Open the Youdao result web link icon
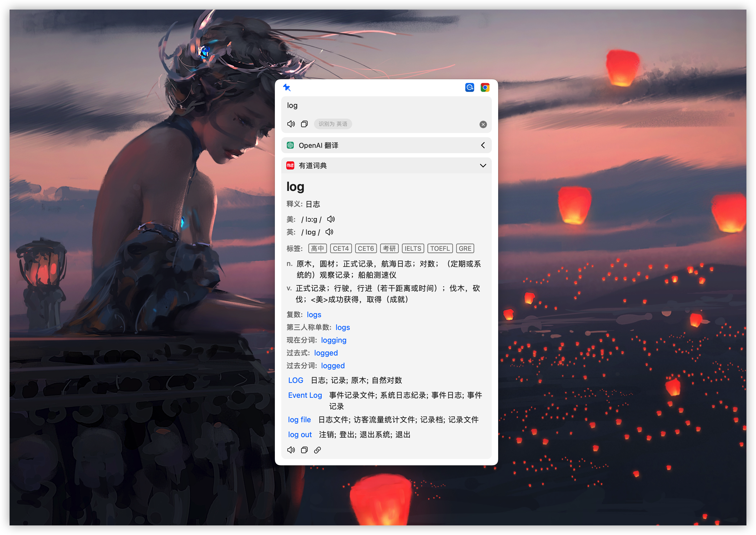Viewport: 756px width, 535px height. coord(317,450)
